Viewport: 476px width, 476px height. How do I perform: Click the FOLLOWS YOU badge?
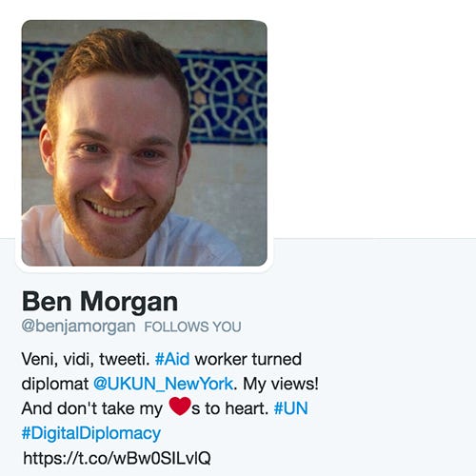[193, 327]
